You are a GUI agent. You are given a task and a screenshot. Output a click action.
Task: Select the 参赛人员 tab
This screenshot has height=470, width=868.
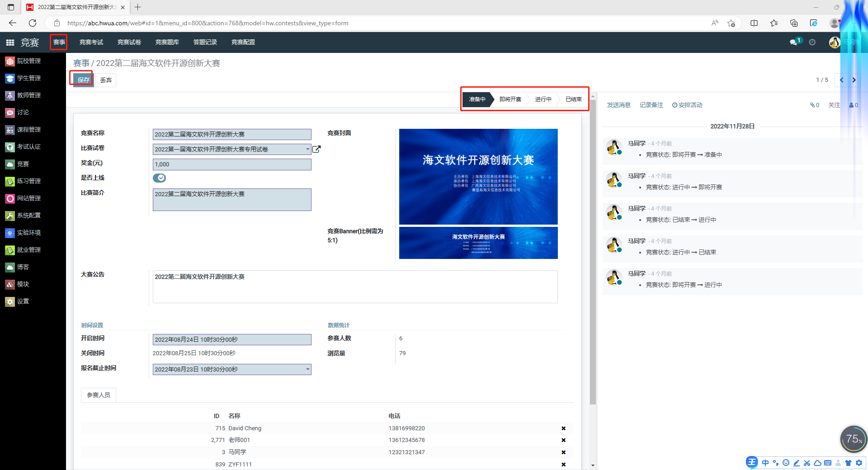click(x=99, y=395)
